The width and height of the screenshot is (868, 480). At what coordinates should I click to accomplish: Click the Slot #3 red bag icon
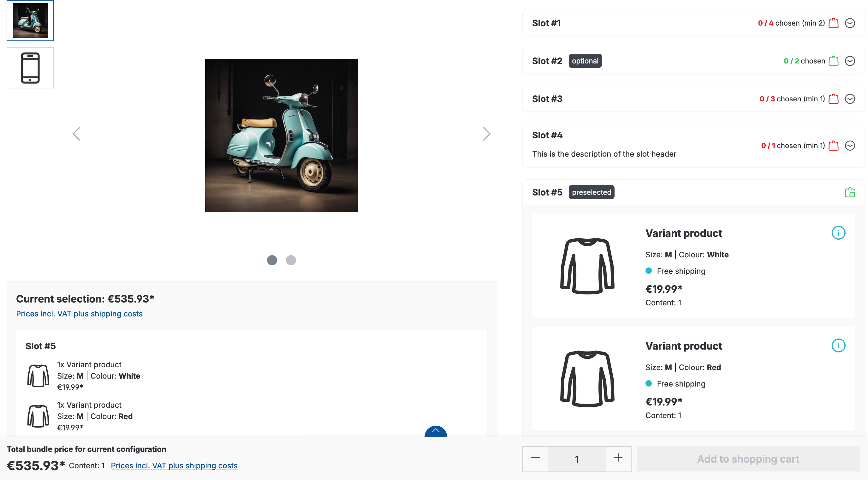[833, 99]
